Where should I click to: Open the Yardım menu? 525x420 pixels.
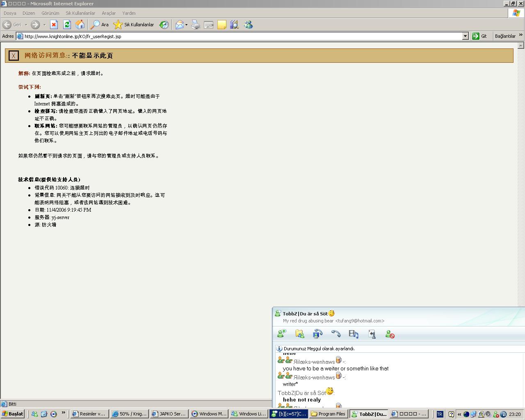129,13
